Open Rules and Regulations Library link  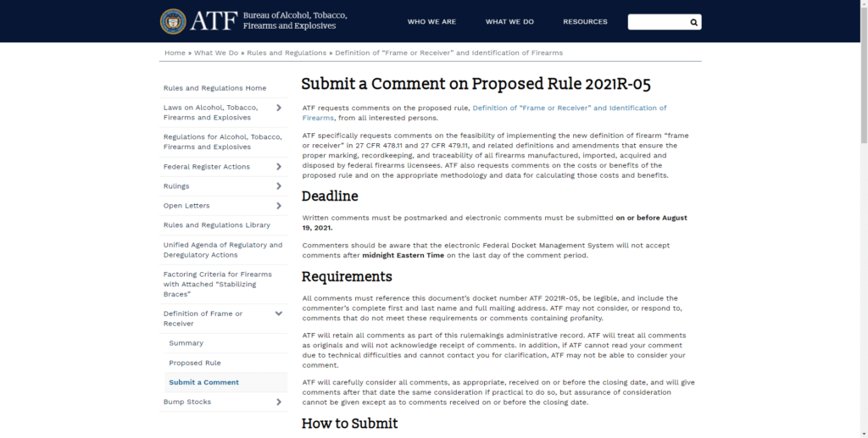click(x=217, y=225)
